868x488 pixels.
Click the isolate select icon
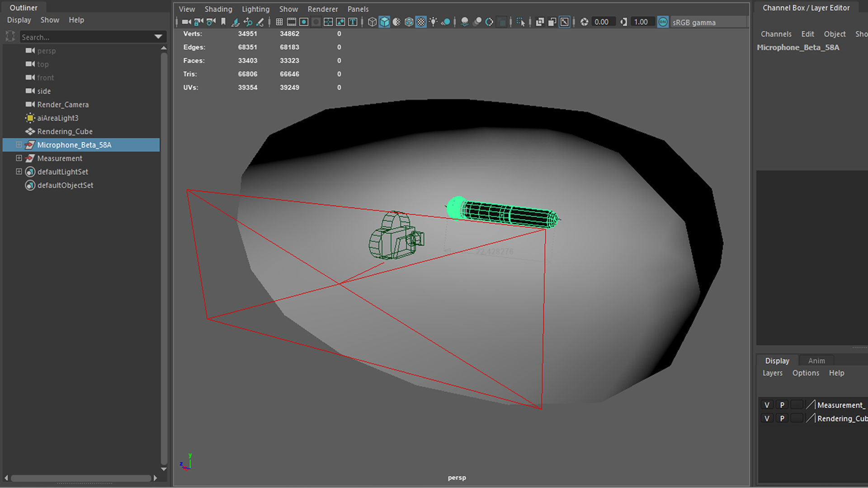tap(520, 22)
